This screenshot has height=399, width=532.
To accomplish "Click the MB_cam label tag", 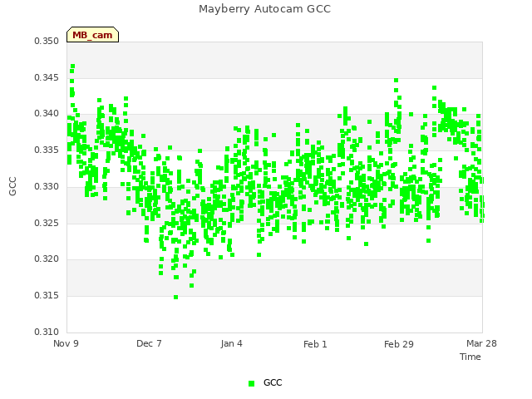I will 92,35.
